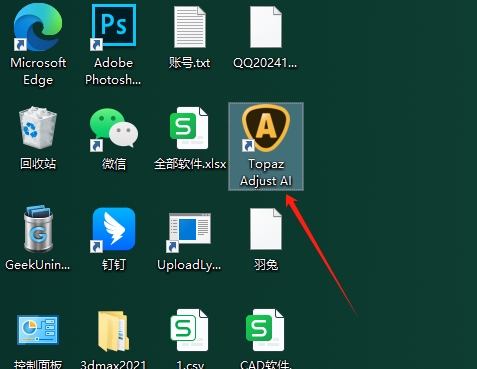
Task: Select the 全部软件.xlsx spreadsheet icon
Action: (x=189, y=128)
